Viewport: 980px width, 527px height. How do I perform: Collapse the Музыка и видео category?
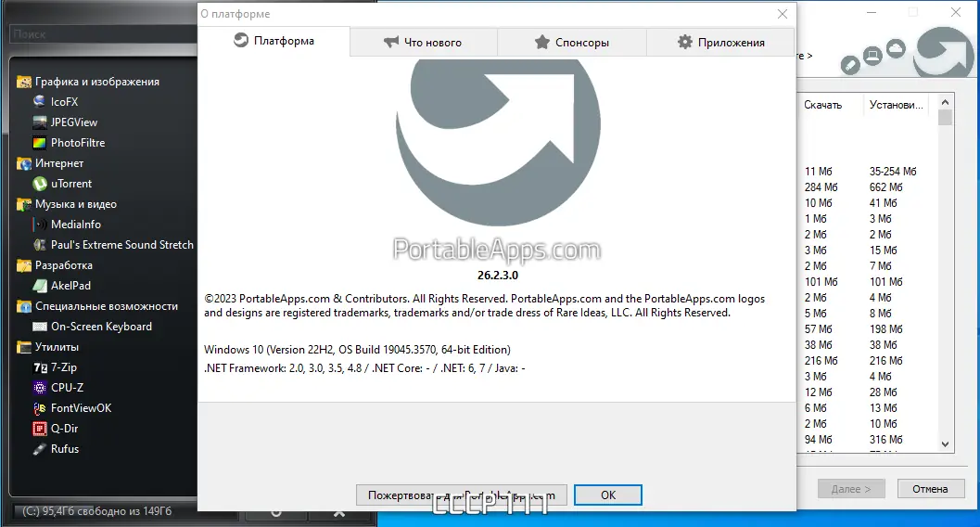pyautogui.click(x=67, y=204)
